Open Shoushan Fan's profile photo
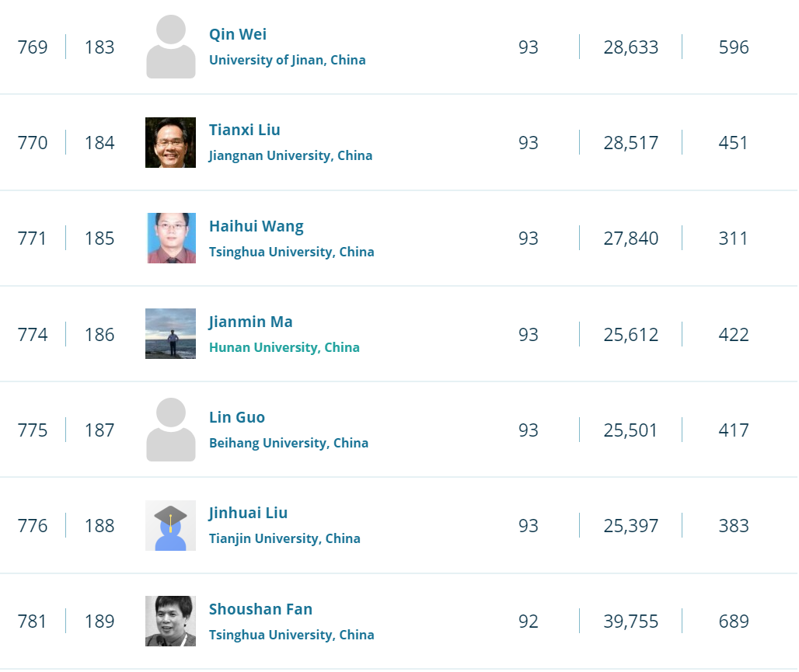This screenshot has width=799, height=672. [170, 622]
